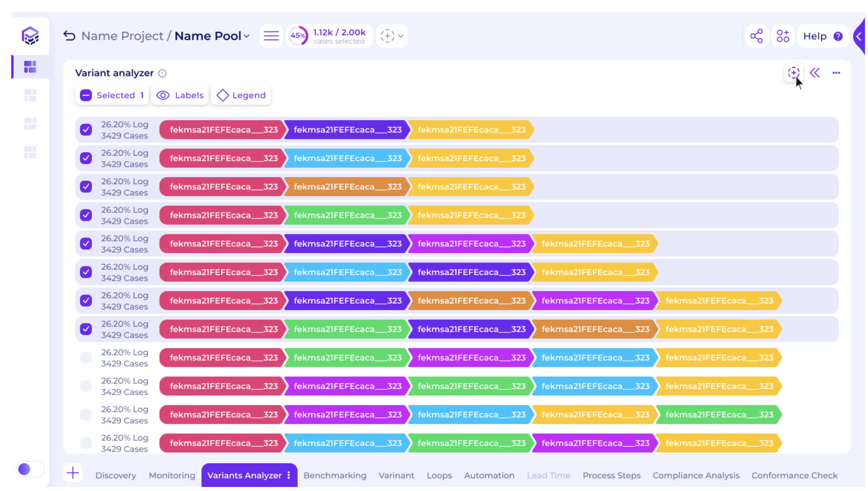Screen dimensions: 868x491
Task: Show the Legend
Action: [x=241, y=95]
